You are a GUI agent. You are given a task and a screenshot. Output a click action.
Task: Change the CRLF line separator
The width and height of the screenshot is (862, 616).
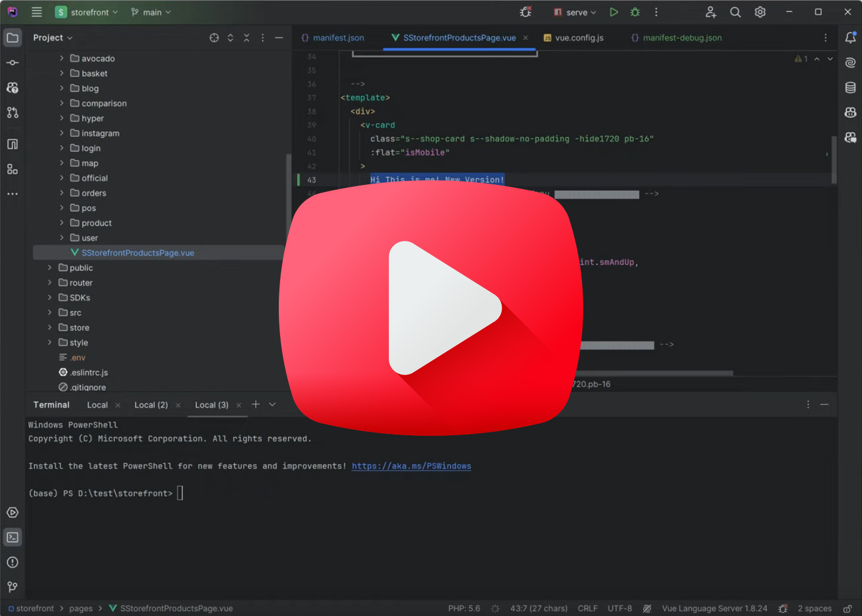pos(587,608)
